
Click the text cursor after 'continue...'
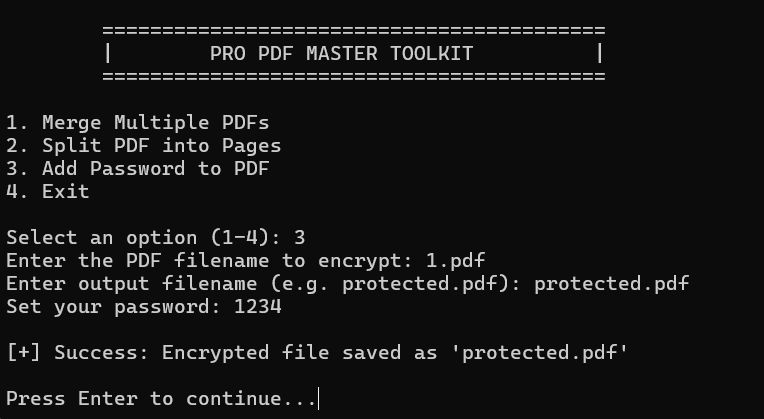point(319,399)
